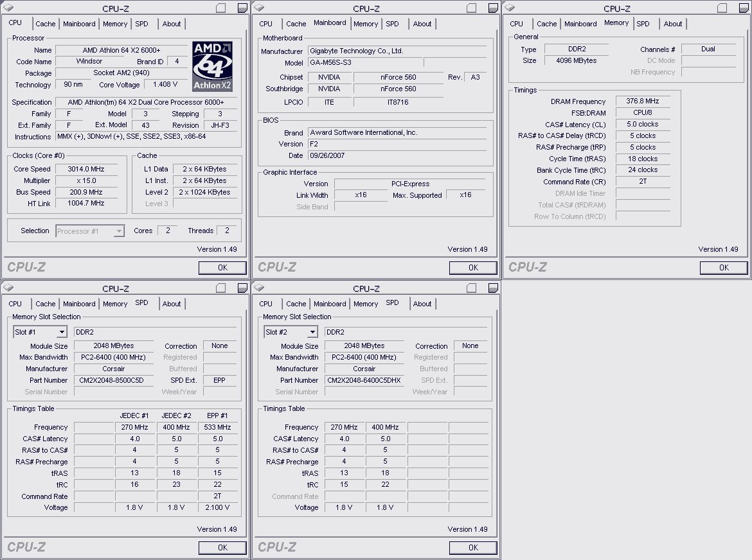This screenshot has width=752, height=560.
Task: Open About tab in the DRAM Timings window
Action: click(x=673, y=24)
